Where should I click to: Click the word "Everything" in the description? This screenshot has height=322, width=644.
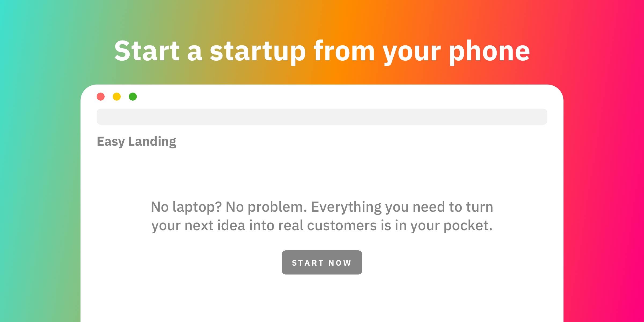[x=346, y=207]
